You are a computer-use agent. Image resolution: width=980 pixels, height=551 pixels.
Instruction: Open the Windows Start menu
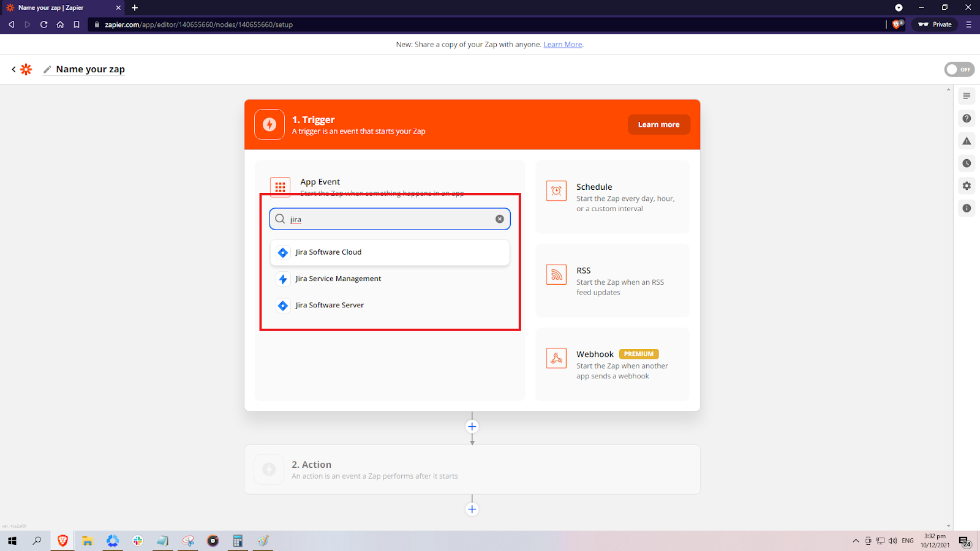pos(12,541)
